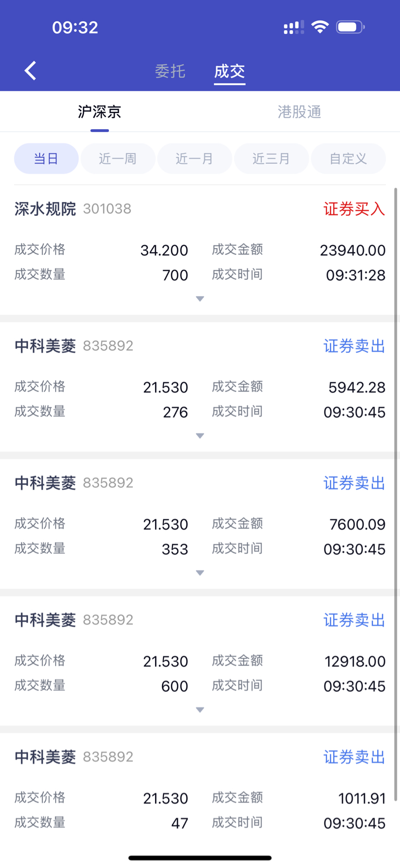Select the 近一月 date filter
Viewport: 400px width, 868px height.
195,158
